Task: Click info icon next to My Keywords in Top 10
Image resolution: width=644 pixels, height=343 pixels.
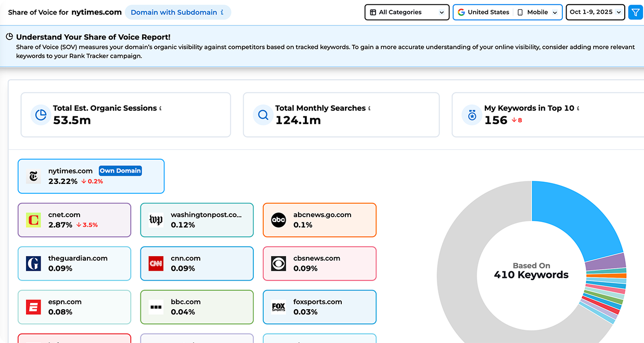Action: [x=578, y=108]
